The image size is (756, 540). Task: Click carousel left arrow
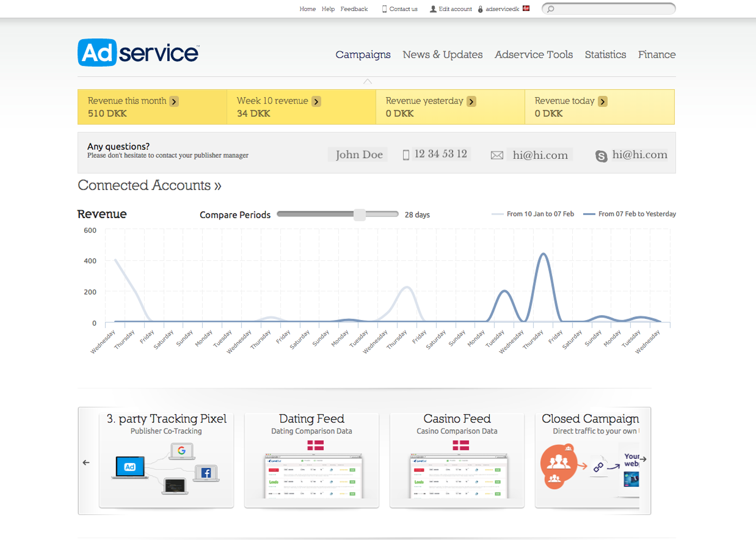(86, 462)
